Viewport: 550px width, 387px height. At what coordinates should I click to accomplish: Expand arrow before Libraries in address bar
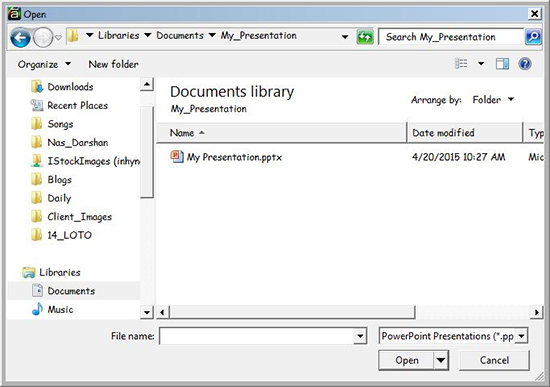[90, 35]
